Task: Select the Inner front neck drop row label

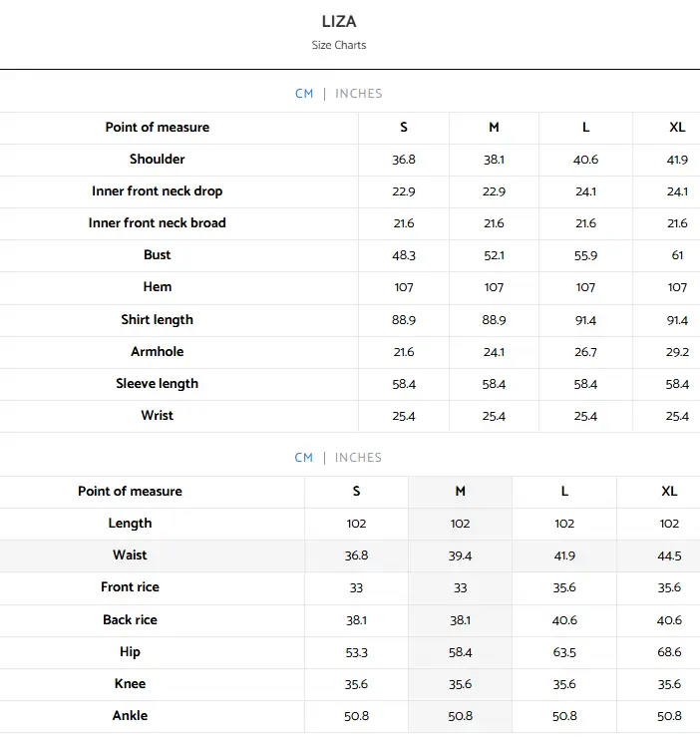Action: (158, 191)
